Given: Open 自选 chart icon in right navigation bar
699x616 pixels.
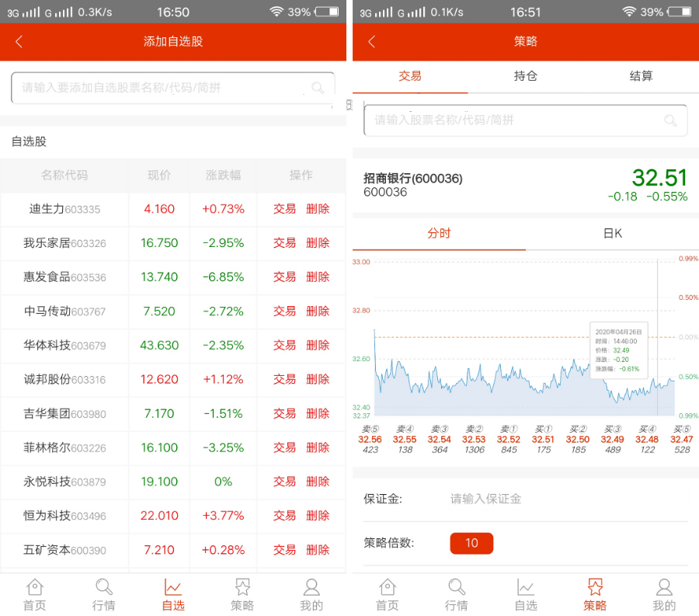Looking at the screenshot, I should click(x=526, y=594).
